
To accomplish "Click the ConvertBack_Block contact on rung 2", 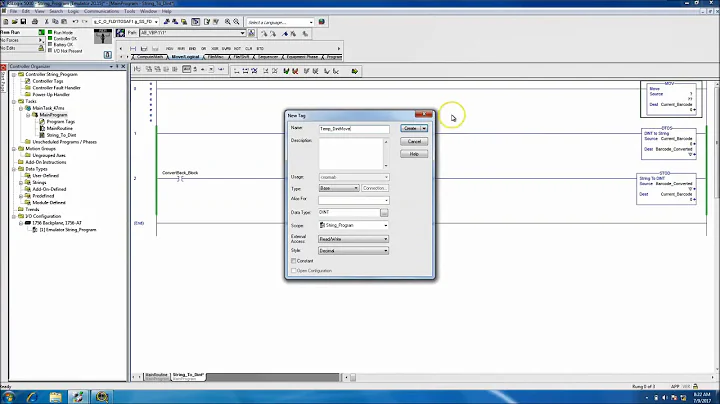I will click(x=180, y=179).
